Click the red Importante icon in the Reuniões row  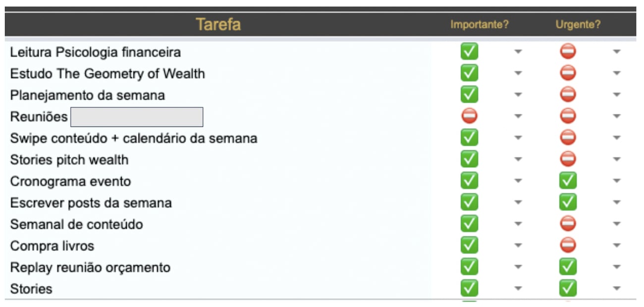point(469,116)
